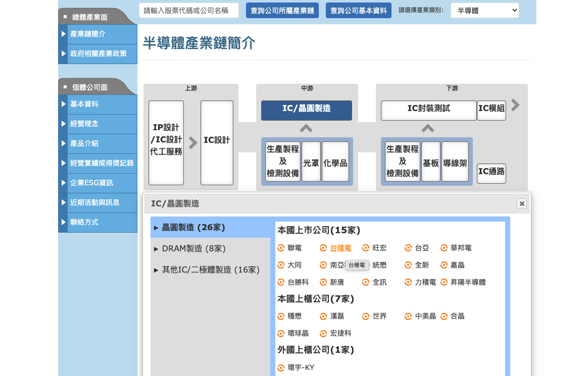Open company link 大同

tap(295, 265)
